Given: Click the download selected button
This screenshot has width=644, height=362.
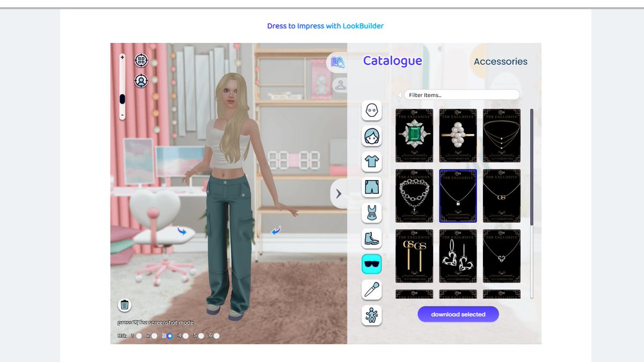Looking at the screenshot, I should [x=458, y=314].
